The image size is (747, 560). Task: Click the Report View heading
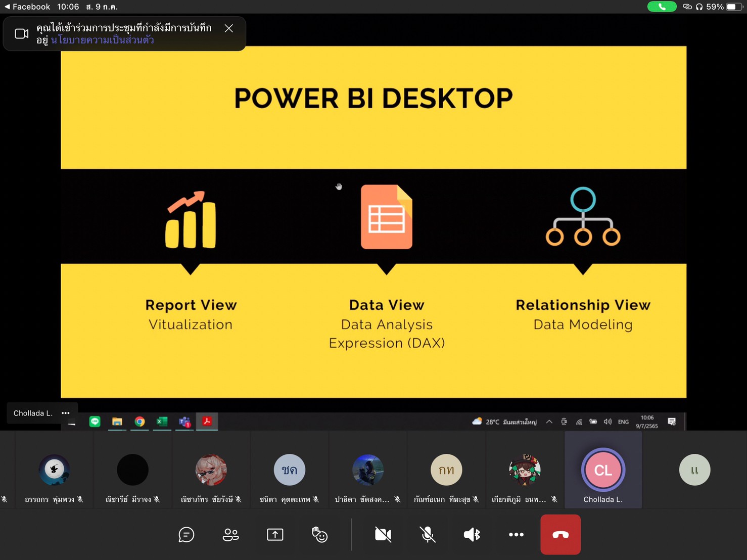pos(191,305)
